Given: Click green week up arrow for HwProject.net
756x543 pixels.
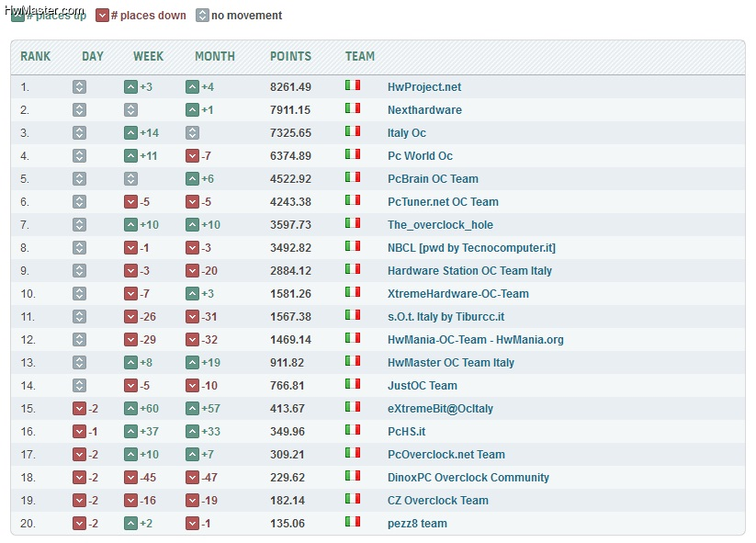Looking at the screenshot, I should click(x=130, y=86).
